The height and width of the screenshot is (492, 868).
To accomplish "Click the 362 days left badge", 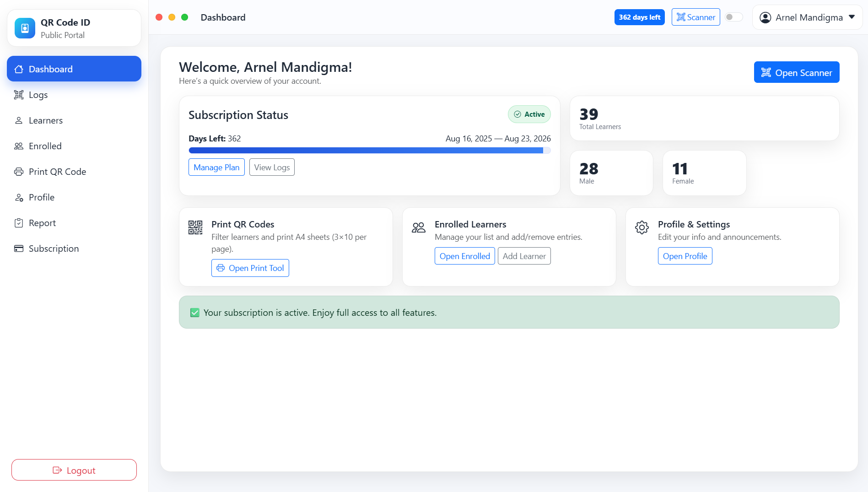I will tap(639, 17).
